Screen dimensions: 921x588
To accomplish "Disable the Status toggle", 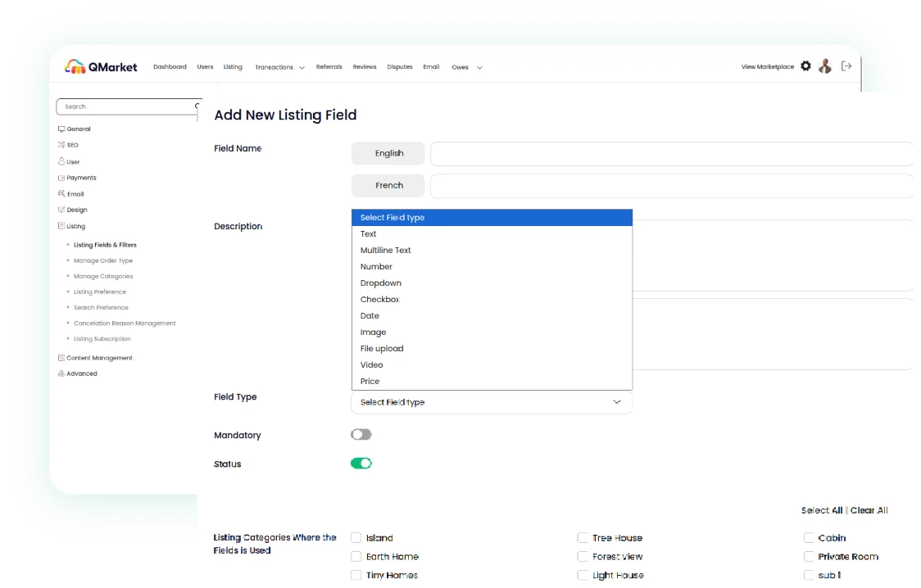I will (361, 463).
